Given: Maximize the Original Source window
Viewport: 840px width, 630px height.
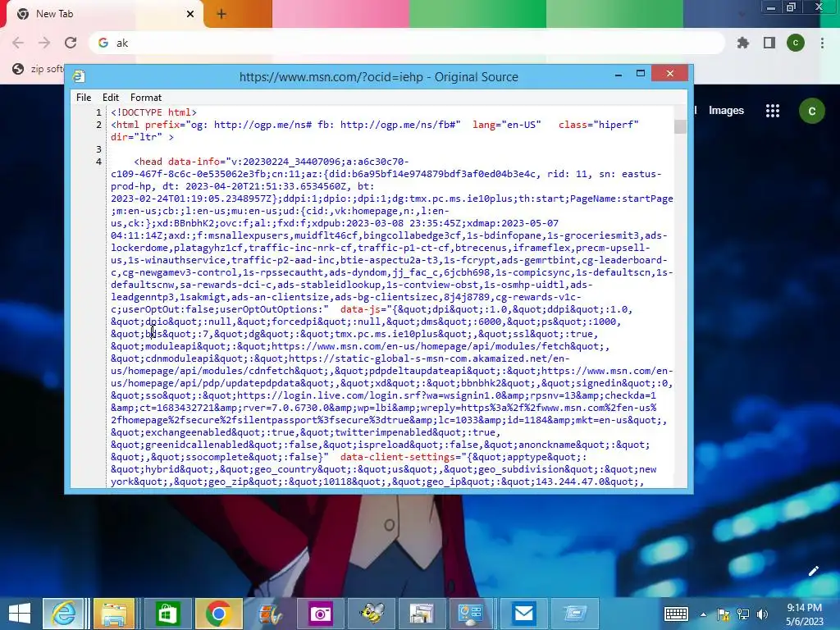Looking at the screenshot, I should [x=640, y=73].
